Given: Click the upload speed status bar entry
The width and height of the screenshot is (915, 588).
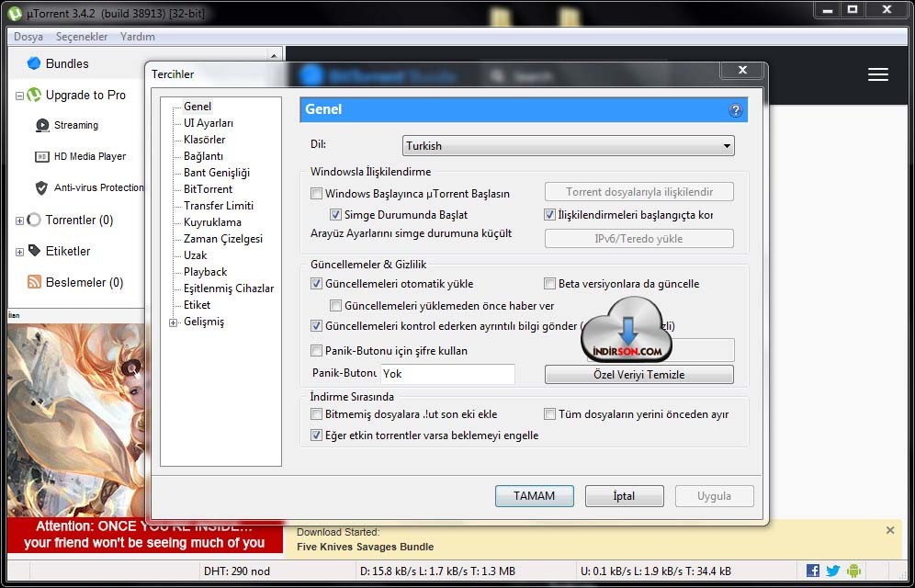Looking at the screenshot, I should coord(656,571).
